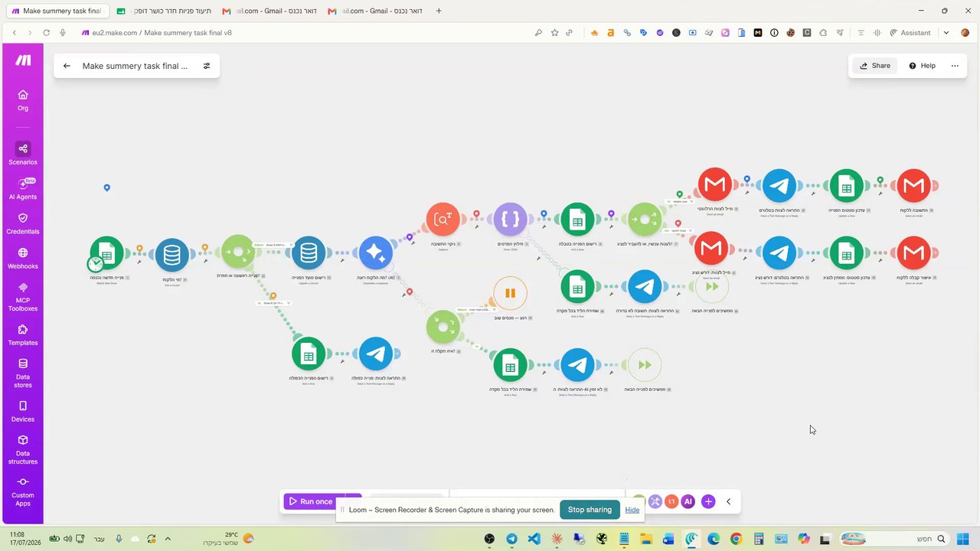The width and height of the screenshot is (980, 551).
Task: Select the orange Replace text parser module
Action: pos(443,220)
